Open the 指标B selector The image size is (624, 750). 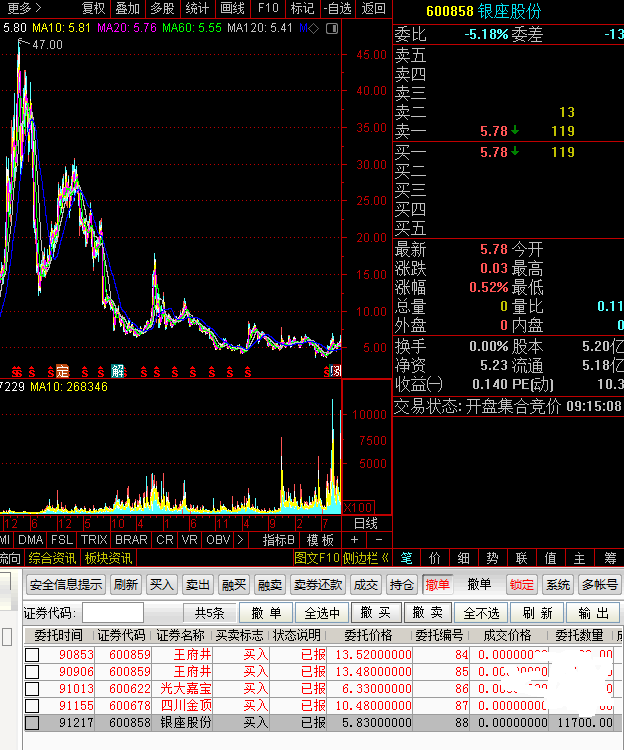point(279,540)
